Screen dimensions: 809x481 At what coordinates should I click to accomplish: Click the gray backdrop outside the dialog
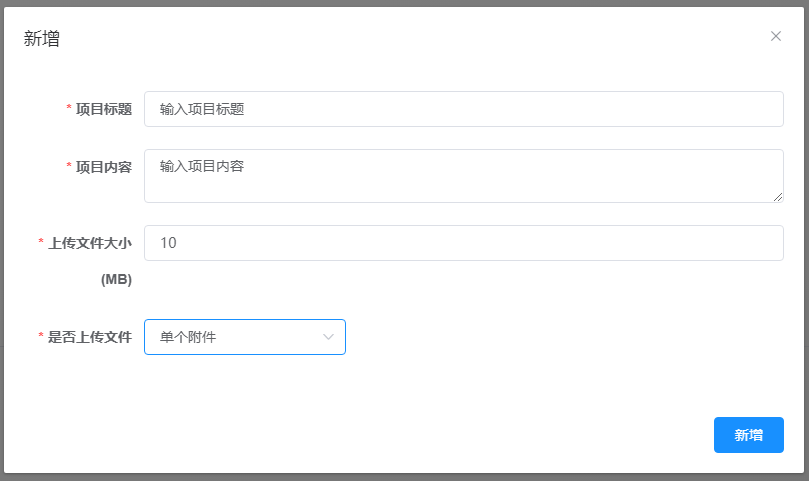[x=400, y=477]
